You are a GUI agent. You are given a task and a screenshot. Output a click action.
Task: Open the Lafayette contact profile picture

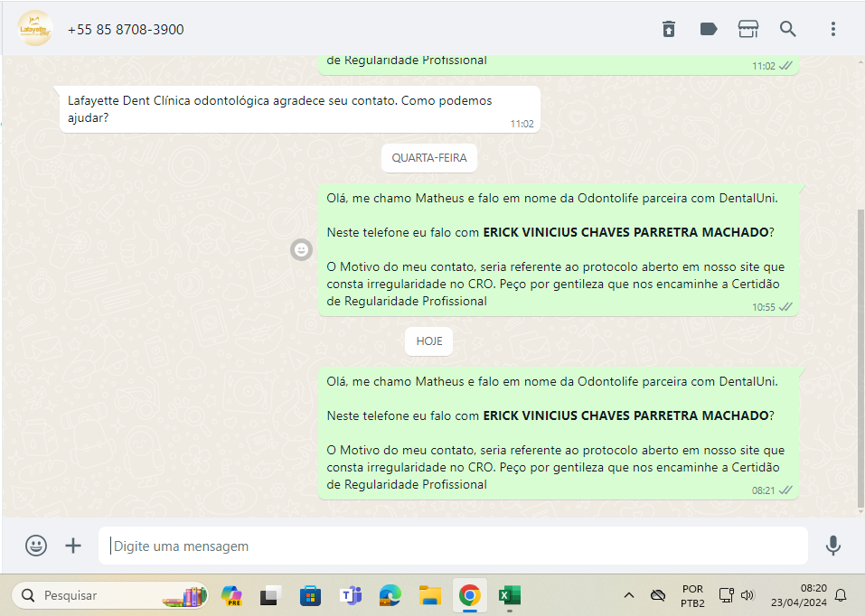[35, 29]
